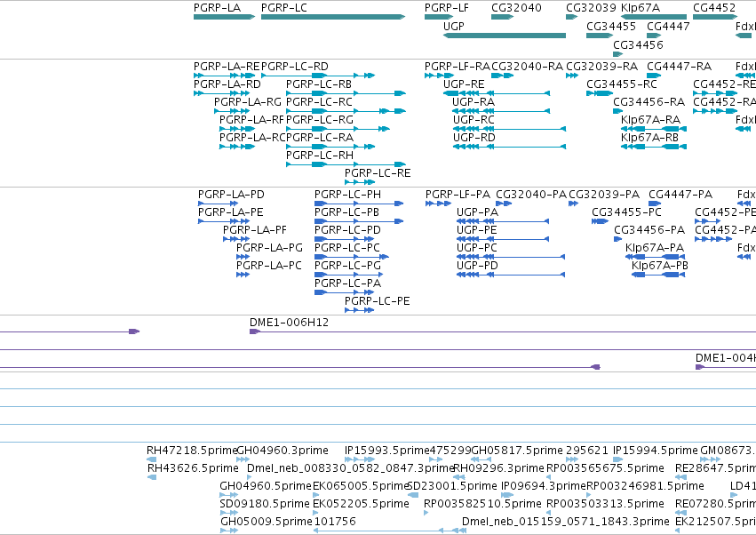This screenshot has height=535, width=756.
Task: Select protein PGRP-LA-PC
Action: point(268,266)
